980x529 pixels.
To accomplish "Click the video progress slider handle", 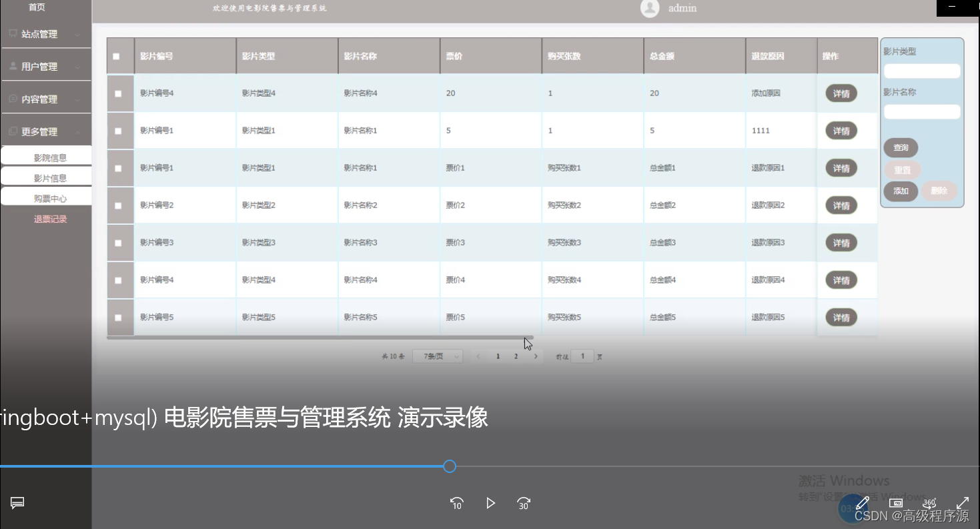I will click(x=450, y=466).
